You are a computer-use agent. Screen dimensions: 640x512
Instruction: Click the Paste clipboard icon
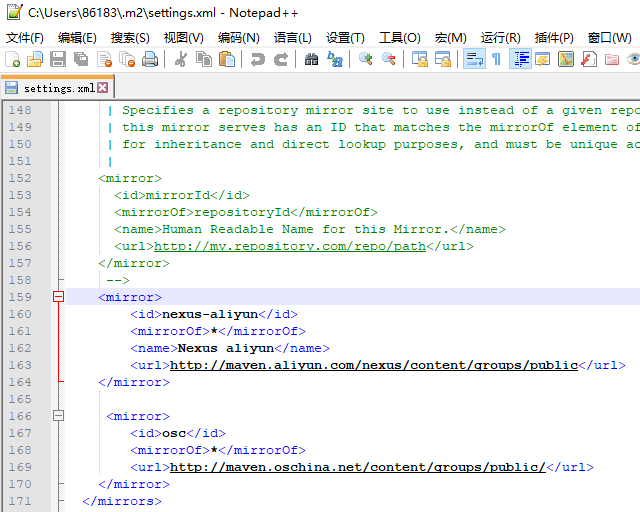point(227,60)
